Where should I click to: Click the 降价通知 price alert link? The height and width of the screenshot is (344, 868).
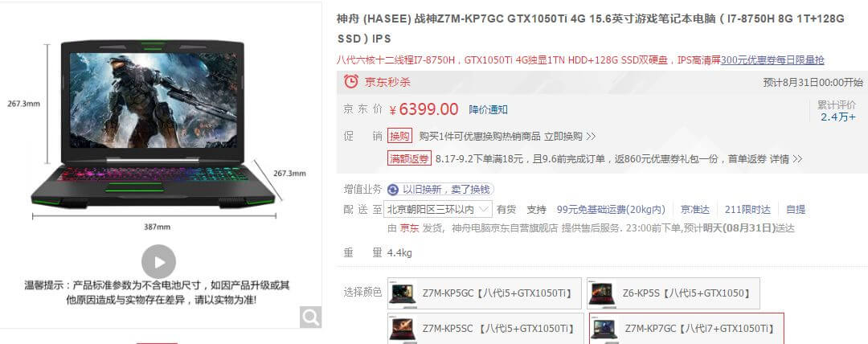pos(489,109)
